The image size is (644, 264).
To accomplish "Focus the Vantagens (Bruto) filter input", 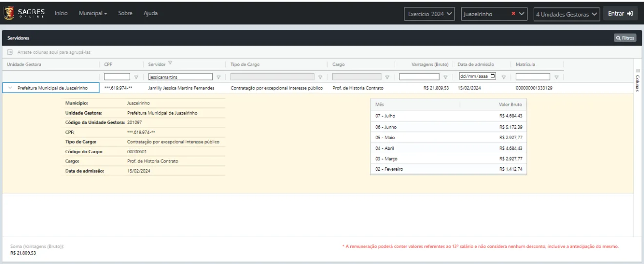I will pyautogui.click(x=420, y=76).
